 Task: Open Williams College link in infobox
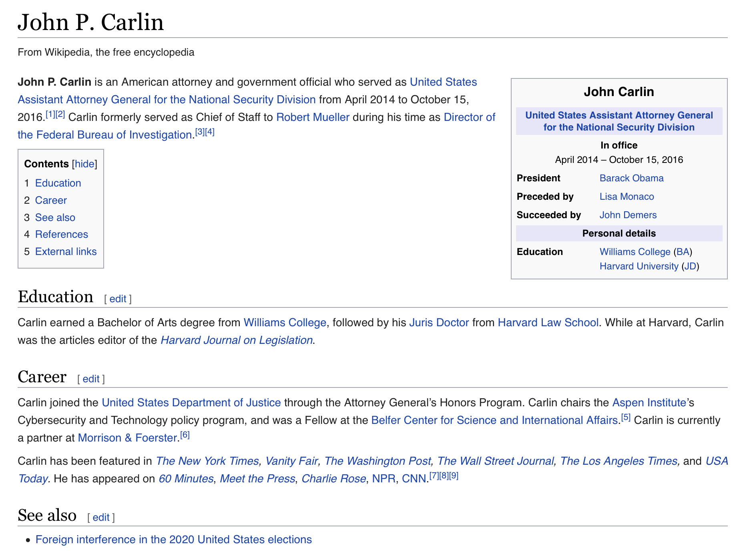635,252
